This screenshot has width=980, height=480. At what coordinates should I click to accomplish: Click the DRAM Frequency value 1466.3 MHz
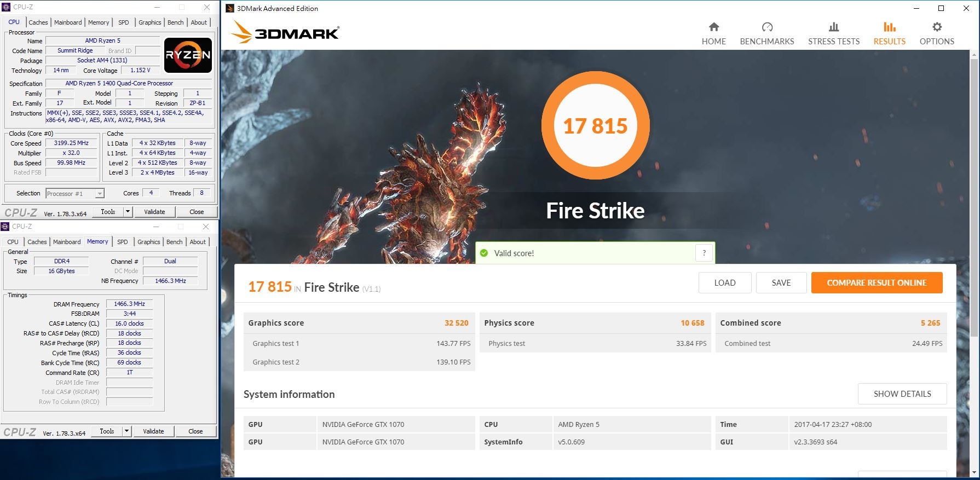click(130, 304)
